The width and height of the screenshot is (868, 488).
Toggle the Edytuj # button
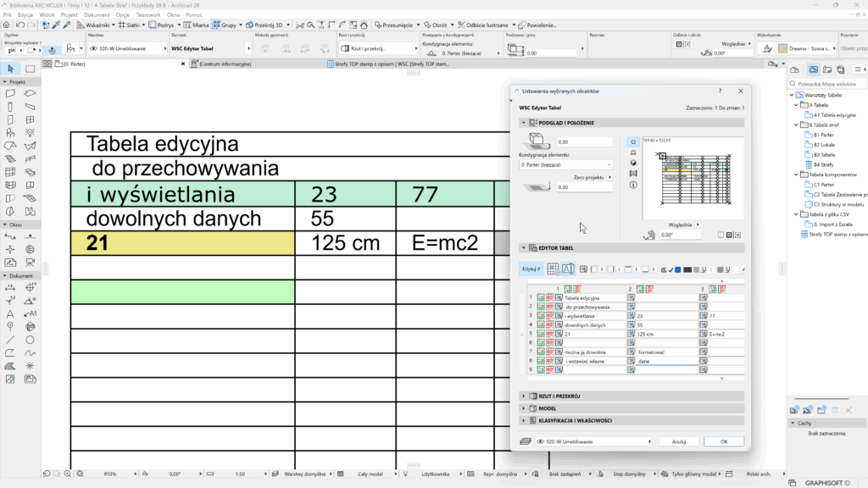pyautogui.click(x=531, y=269)
